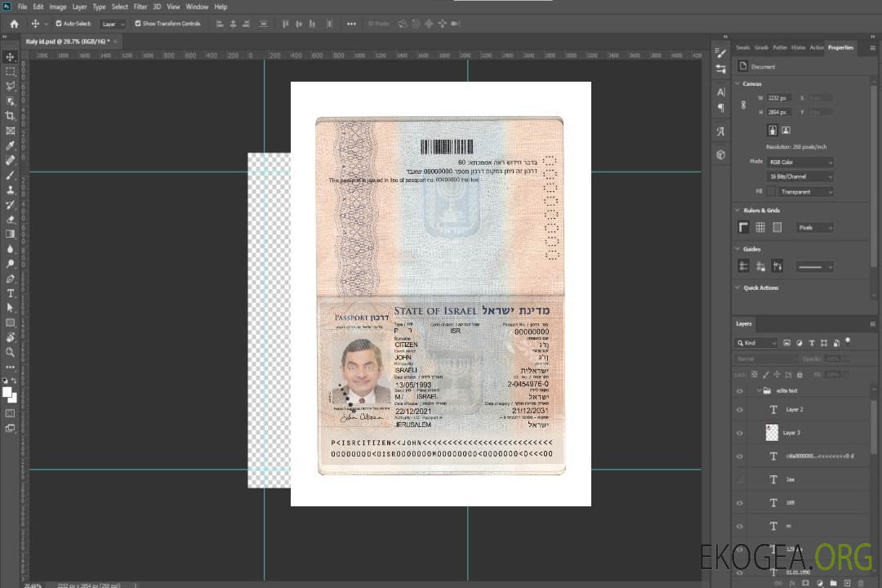
Task: Open the guide line style dropdown
Action: [814, 267]
